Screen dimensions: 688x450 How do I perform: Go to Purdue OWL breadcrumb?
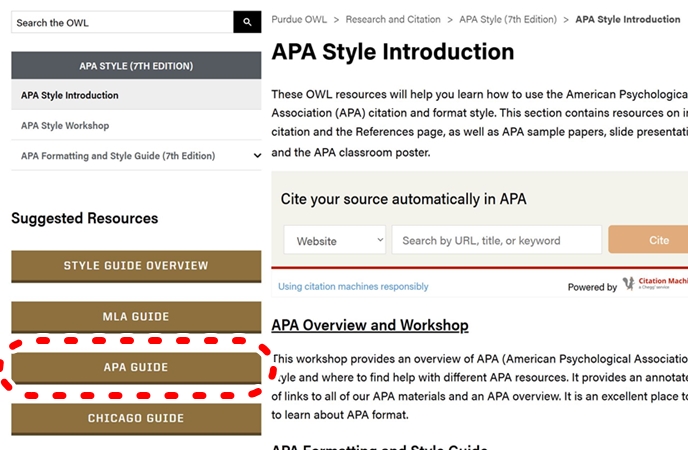(299, 19)
